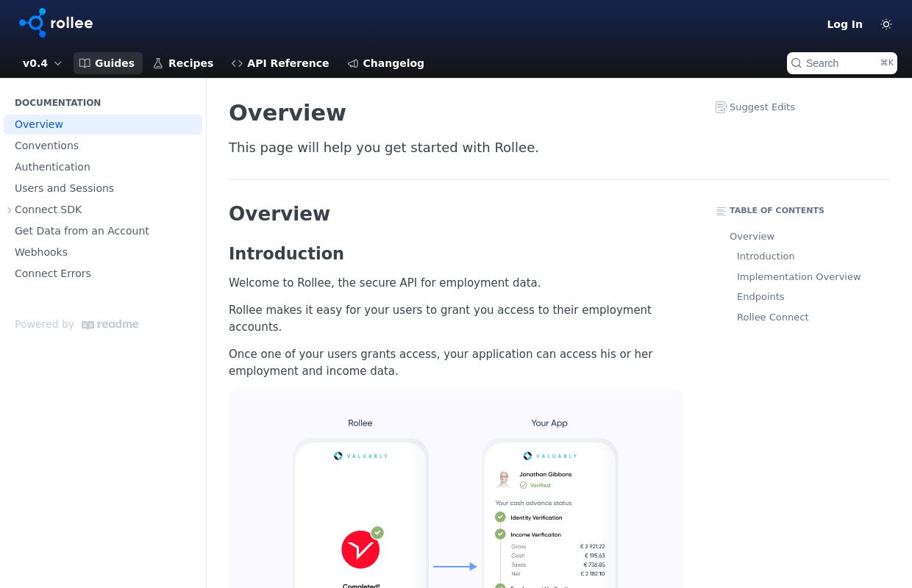Click the search magnifier icon
The image size is (912, 588).
[797, 63]
